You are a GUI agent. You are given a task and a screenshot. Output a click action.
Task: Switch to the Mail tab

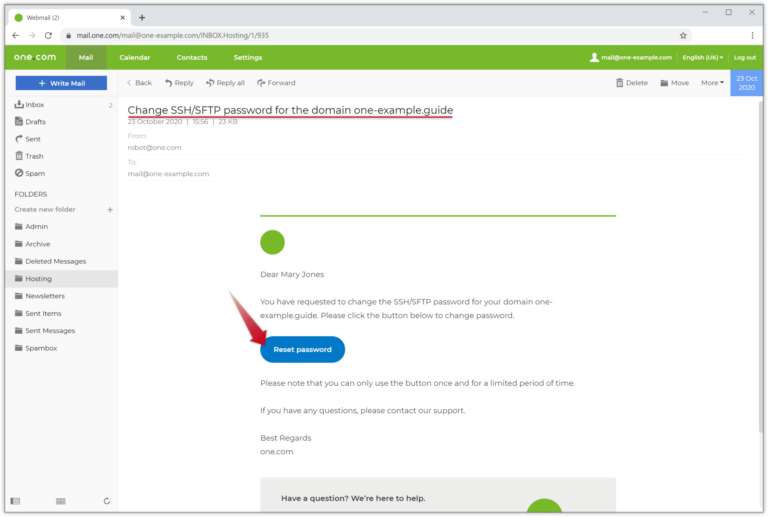coord(86,57)
